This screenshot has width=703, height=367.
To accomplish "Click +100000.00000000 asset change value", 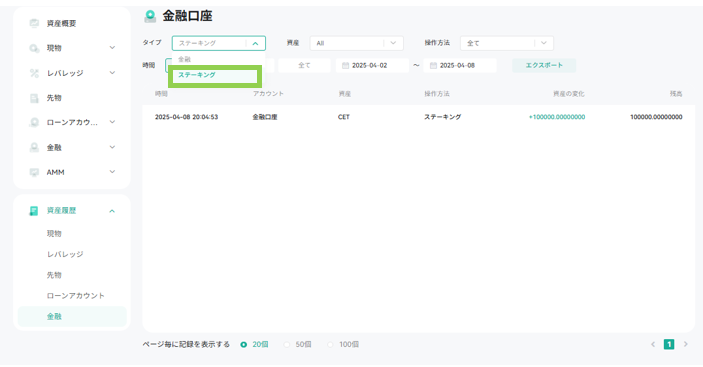I will pyautogui.click(x=557, y=117).
